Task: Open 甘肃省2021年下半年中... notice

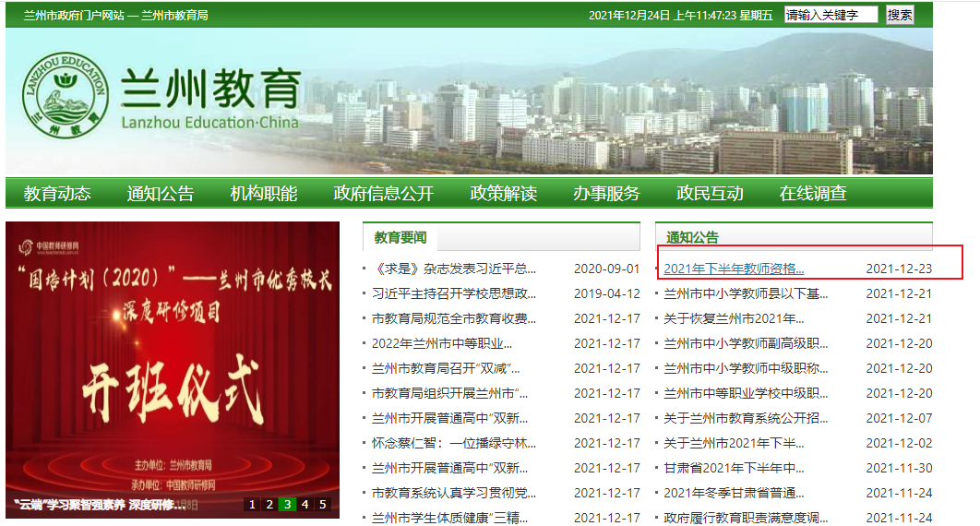Action: click(x=734, y=469)
